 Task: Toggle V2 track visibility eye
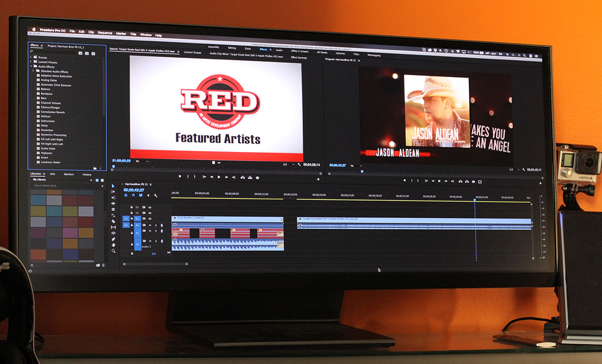click(x=150, y=213)
